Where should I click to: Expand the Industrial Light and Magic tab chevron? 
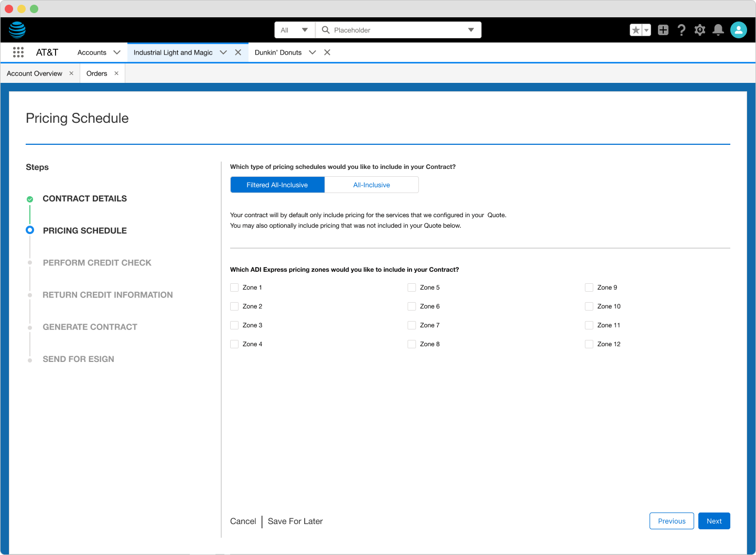(223, 52)
